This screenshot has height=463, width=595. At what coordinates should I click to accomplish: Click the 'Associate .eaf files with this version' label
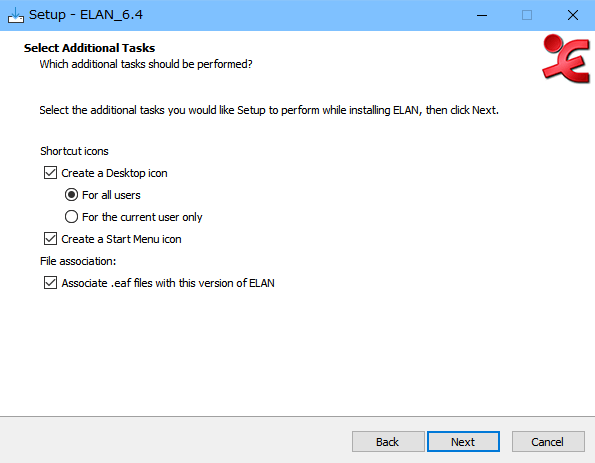pos(168,283)
